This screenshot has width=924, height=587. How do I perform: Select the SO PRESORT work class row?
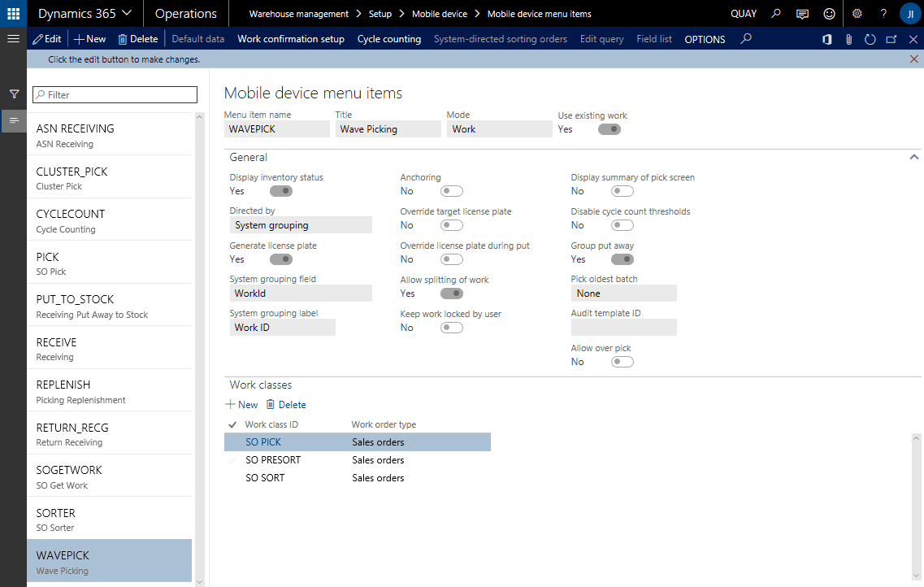(357, 460)
